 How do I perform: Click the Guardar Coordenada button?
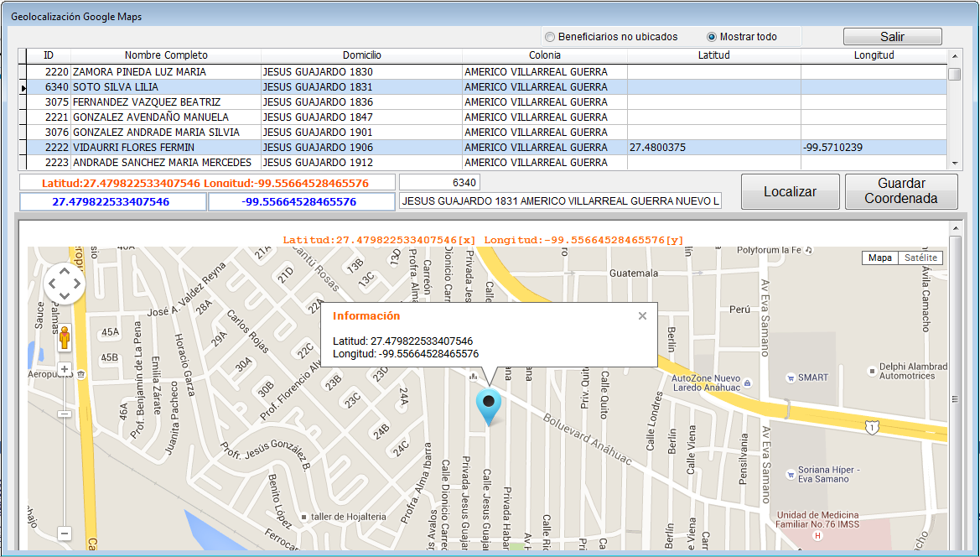click(x=900, y=191)
